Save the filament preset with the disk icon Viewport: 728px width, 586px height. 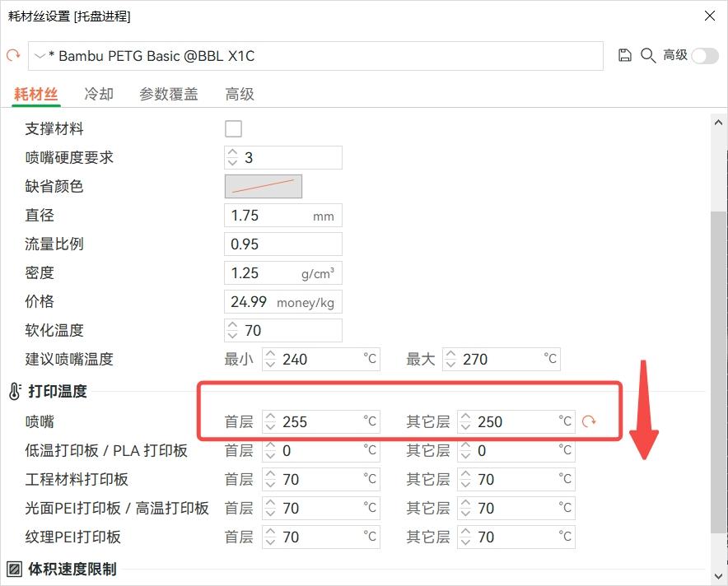pyautogui.click(x=625, y=55)
